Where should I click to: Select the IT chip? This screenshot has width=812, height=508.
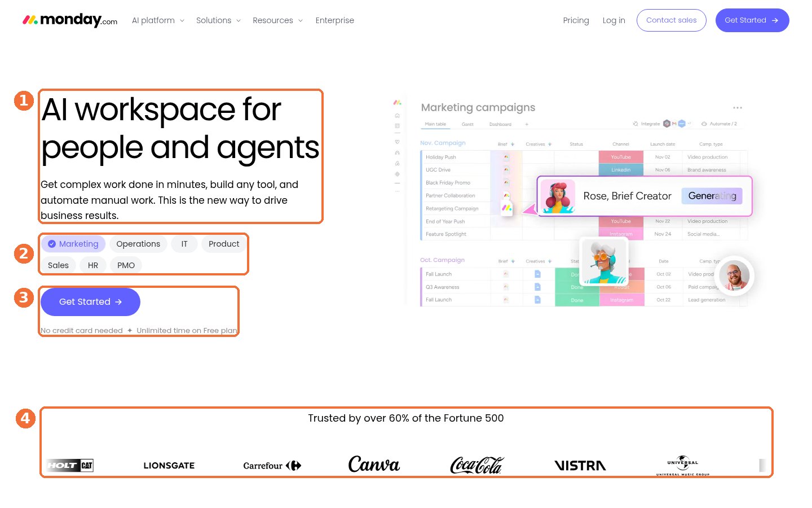coord(184,244)
